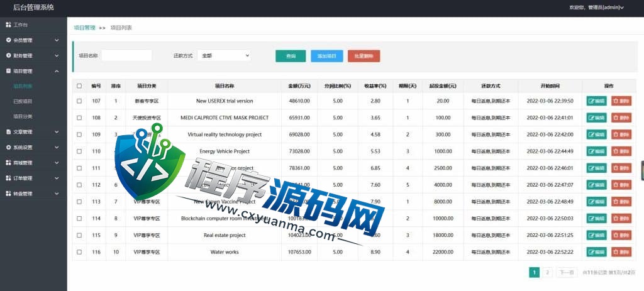Click the 下一页 next page button
Image resolution: width=644 pixels, height=291 pixels.
coord(567,273)
